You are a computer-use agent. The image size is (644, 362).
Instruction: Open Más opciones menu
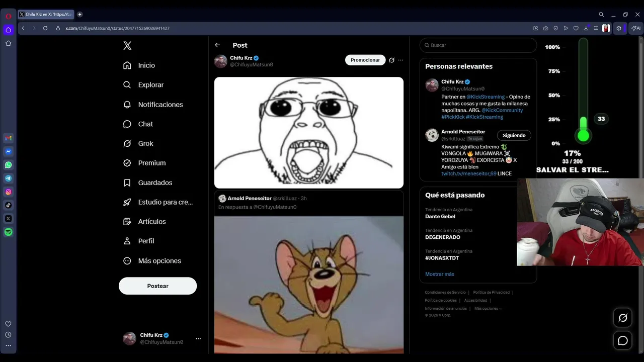click(152, 260)
